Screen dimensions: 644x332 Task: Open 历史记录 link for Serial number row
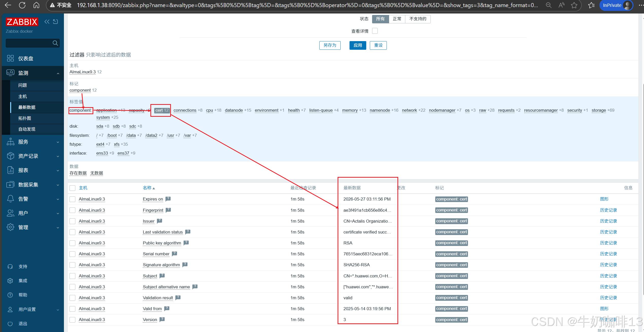coord(608,254)
